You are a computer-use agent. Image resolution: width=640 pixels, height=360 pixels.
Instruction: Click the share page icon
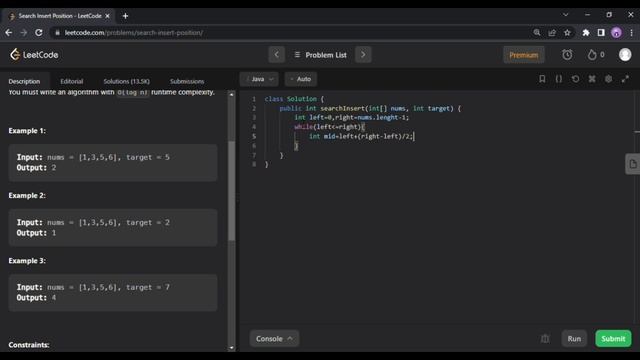(x=552, y=33)
